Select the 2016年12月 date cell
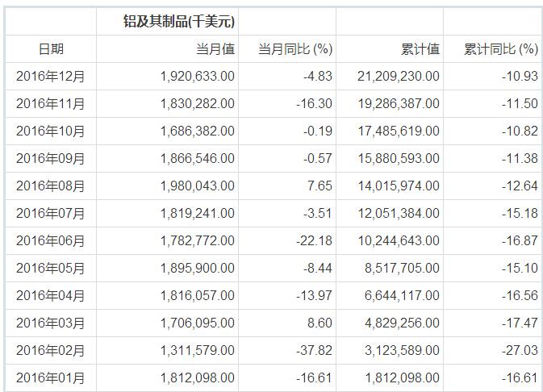This screenshot has width=543, height=392. [x=51, y=76]
